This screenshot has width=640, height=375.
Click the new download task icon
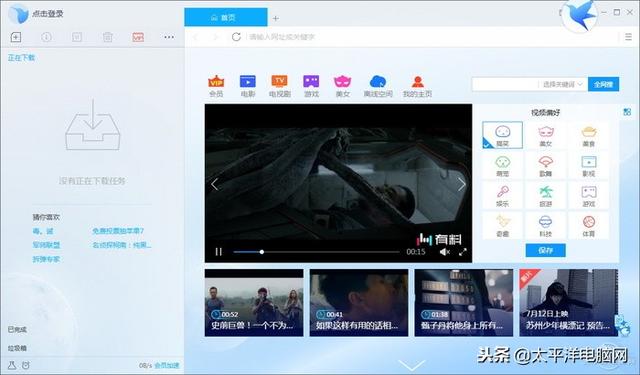[x=16, y=37]
